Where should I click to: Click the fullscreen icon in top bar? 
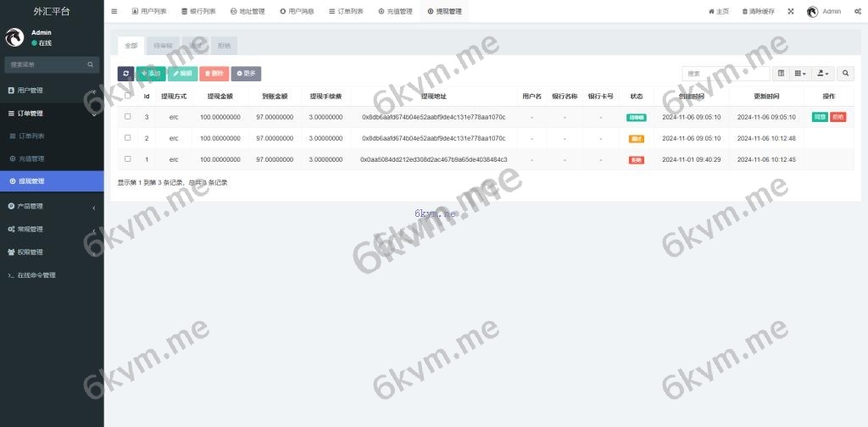coord(791,11)
